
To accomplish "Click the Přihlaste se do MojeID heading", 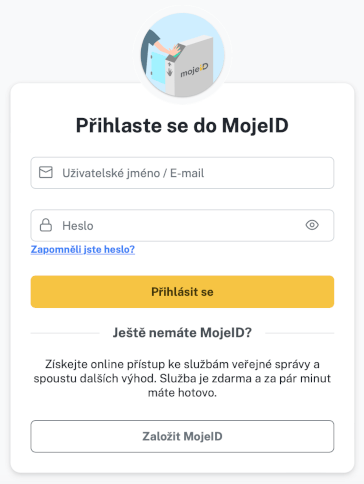I will pyautogui.click(x=182, y=126).
